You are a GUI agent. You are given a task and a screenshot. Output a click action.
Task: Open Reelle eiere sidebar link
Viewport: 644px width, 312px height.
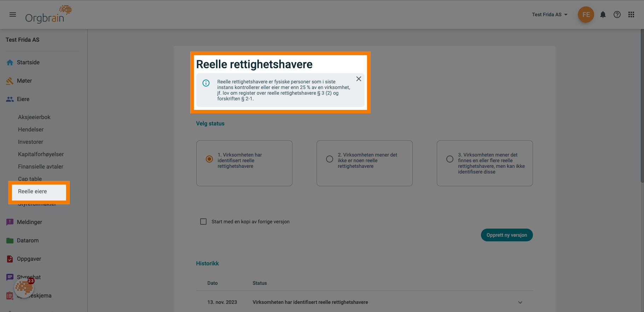[x=33, y=192]
